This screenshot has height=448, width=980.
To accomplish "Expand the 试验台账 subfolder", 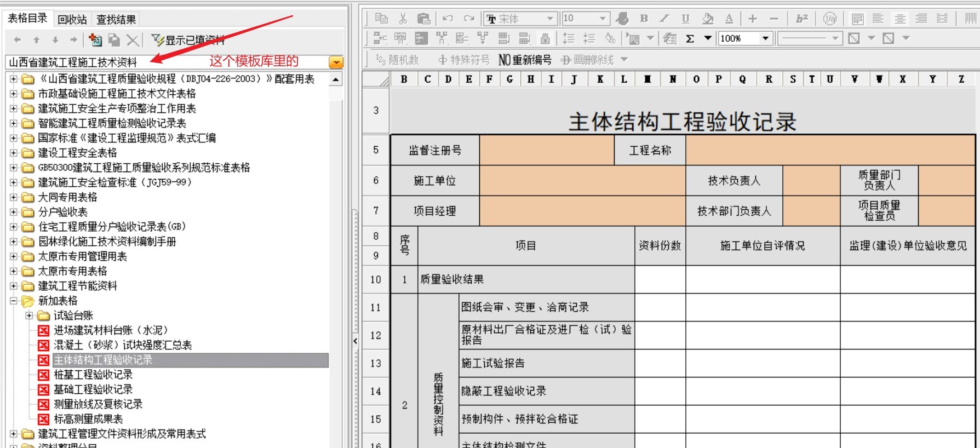I will tap(28, 316).
